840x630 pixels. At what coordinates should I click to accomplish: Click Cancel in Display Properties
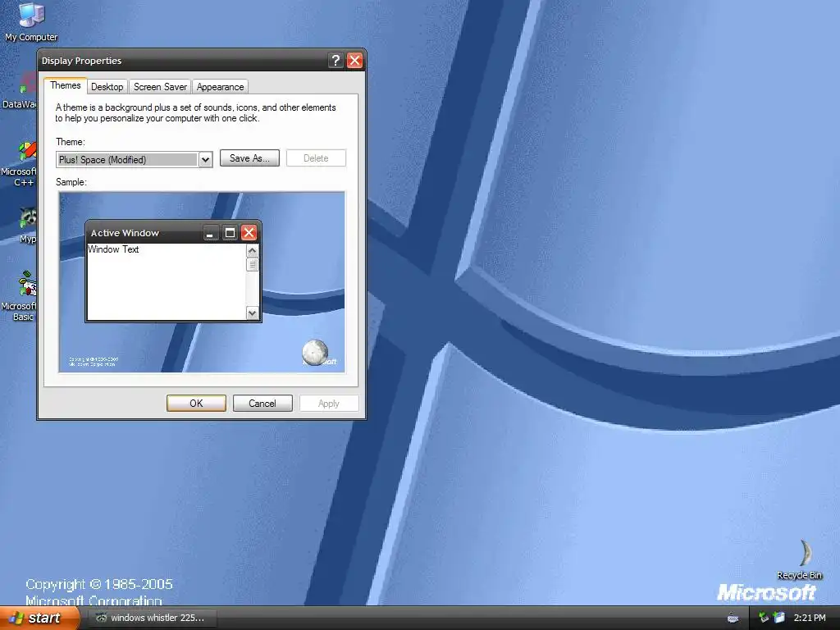pyautogui.click(x=262, y=404)
